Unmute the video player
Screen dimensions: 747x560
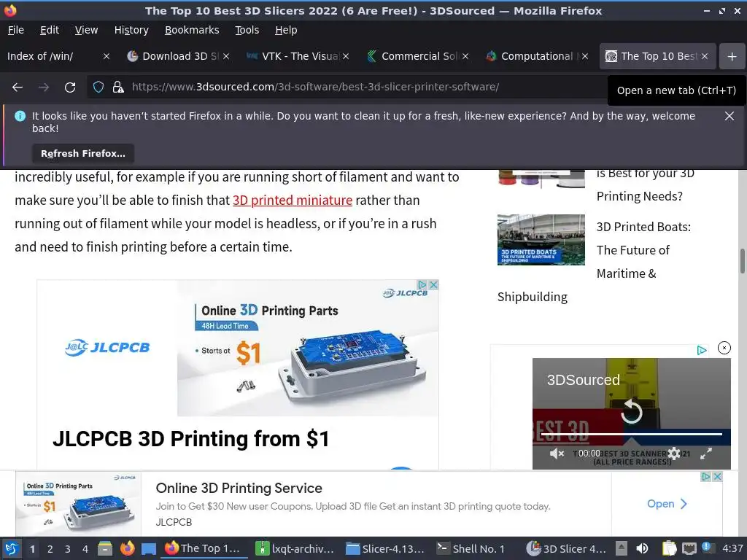557,454
